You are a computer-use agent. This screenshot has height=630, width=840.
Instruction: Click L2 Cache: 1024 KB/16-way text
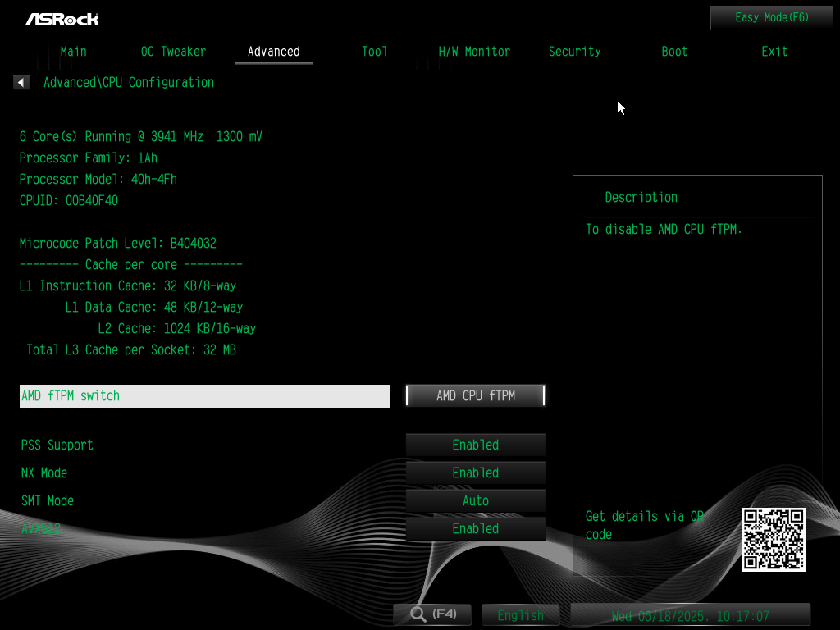point(177,329)
